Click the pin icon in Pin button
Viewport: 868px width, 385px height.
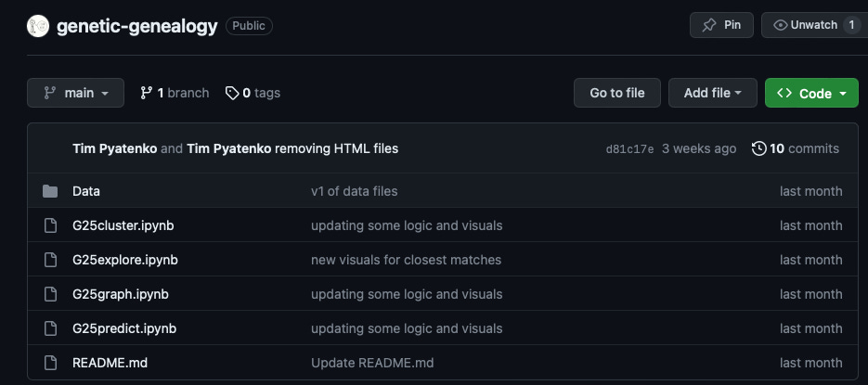pyautogui.click(x=709, y=25)
